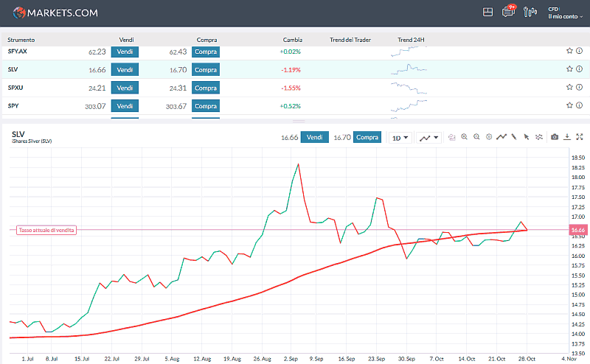The image size is (590, 364).
Task: Open the 1D timeframe dropdown
Action: [401, 138]
